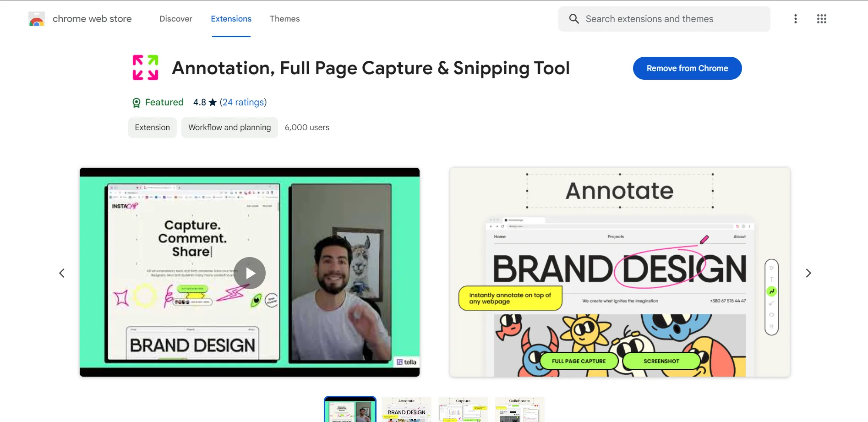Viewport: 868px width, 422px height.
Task: Select the Collaborate screenshot thumbnail
Action: (519, 410)
